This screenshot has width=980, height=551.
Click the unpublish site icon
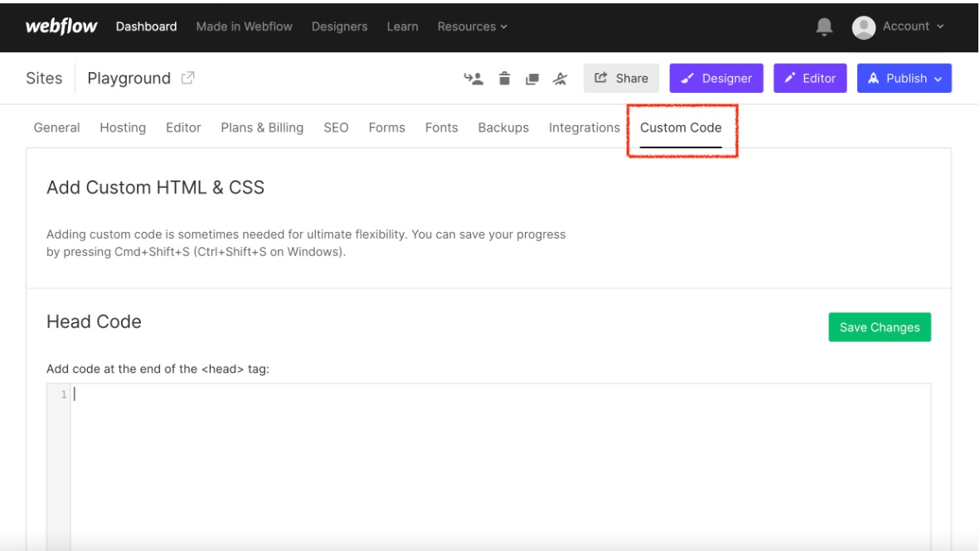tap(561, 79)
